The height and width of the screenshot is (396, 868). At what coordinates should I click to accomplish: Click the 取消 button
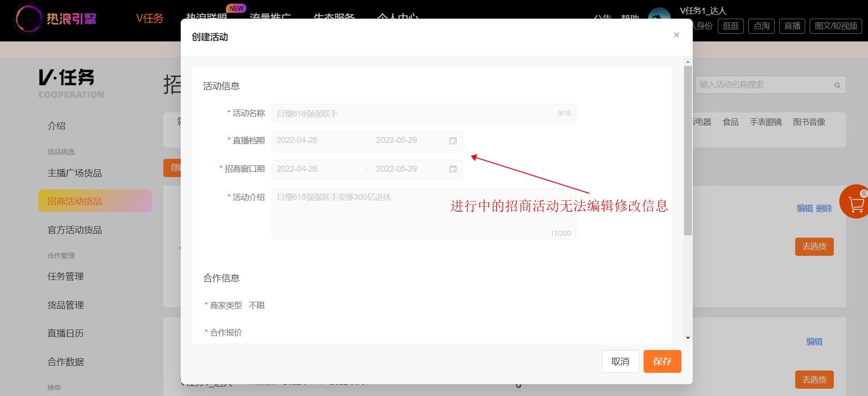tap(620, 361)
